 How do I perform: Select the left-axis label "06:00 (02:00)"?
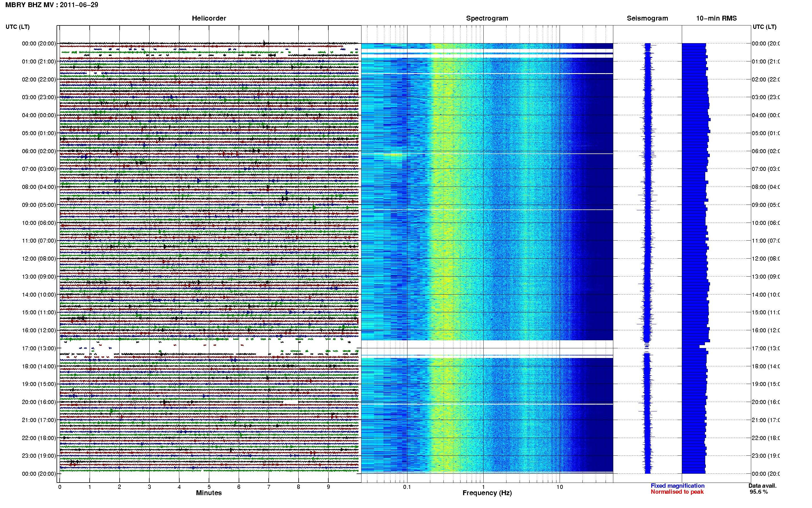pyautogui.click(x=39, y=151)
